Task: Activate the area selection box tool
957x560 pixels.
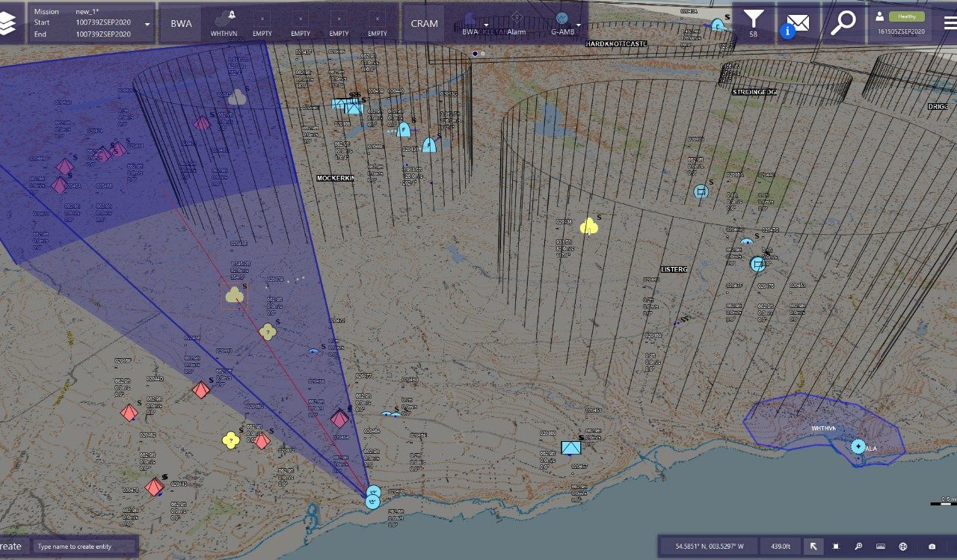Action: click(x=836, y=547)
